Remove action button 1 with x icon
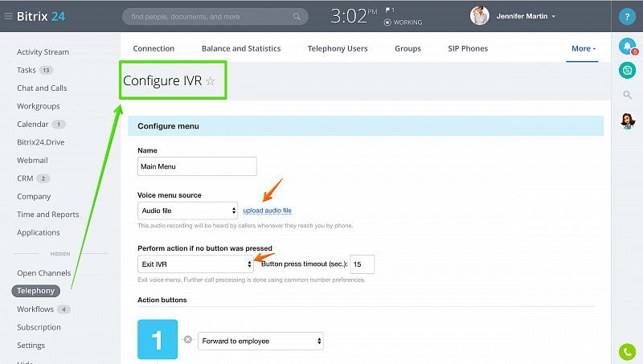This screenshot has width=643, height=364. click(188, 341)
